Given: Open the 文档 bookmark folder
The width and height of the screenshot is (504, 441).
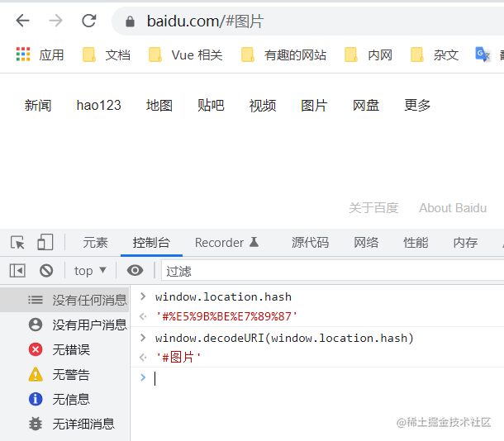Looking at the screenshot, I should click(x=107, y=55).
